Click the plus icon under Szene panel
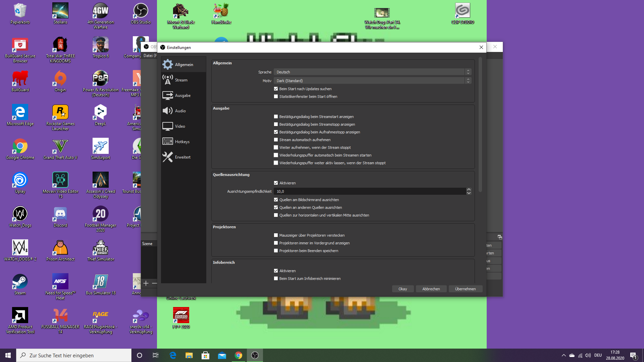The image size is (644, 362). coord(146,283)
